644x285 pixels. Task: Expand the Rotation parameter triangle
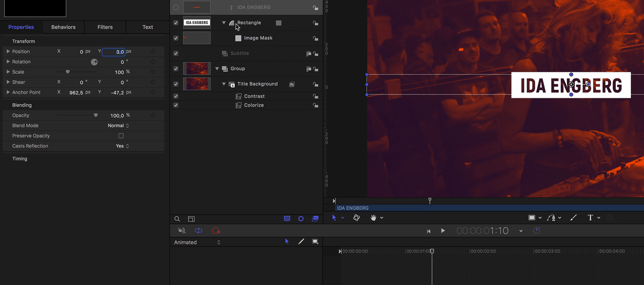point(8,61)
